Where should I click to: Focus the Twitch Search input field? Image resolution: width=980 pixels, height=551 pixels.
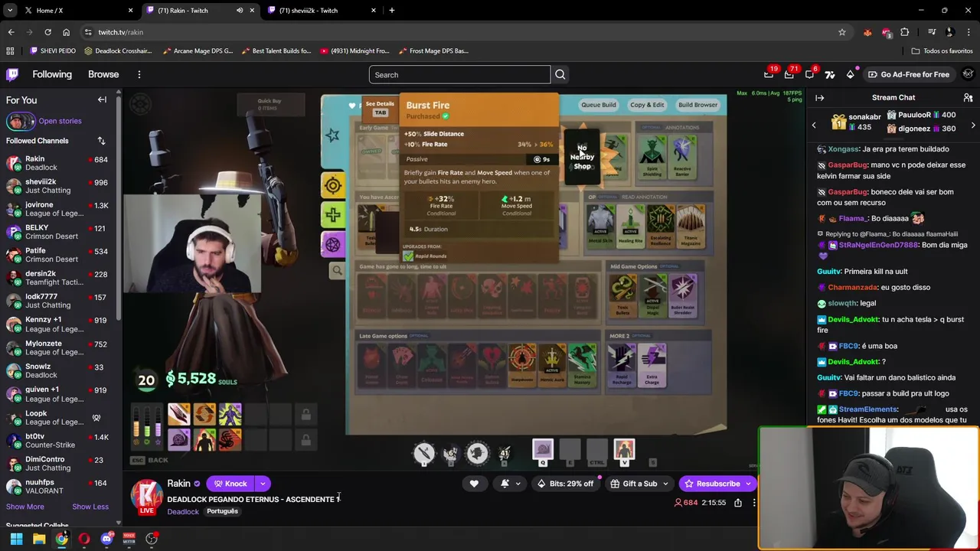tap(459, 75)
